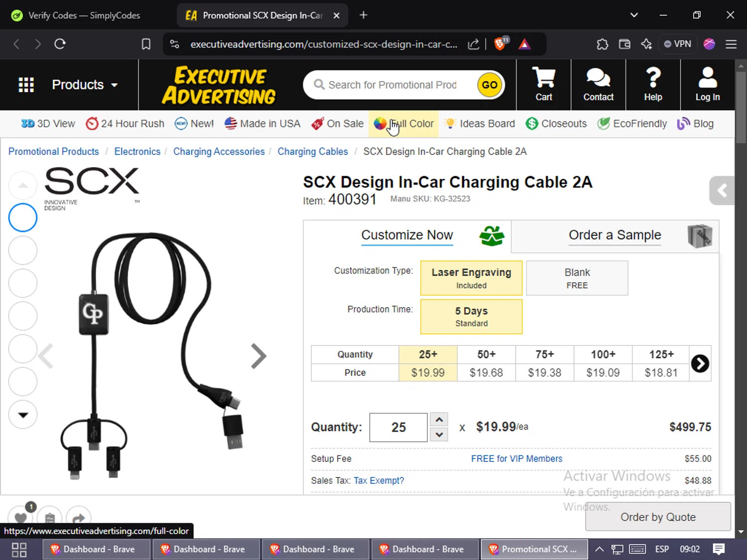Select the 125+ quantity price tier
The width and height of the screenshot is (747, 560).
[661, 363]
